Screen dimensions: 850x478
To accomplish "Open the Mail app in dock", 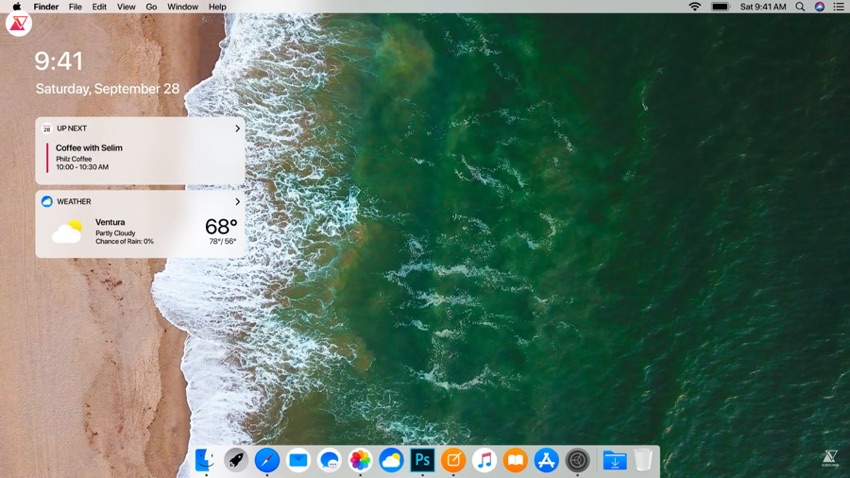I will tap(298, 460).
